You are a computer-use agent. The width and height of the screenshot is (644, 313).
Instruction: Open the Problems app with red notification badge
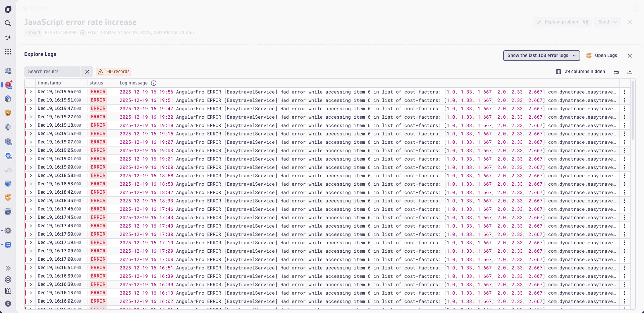(x=8, y=85)
